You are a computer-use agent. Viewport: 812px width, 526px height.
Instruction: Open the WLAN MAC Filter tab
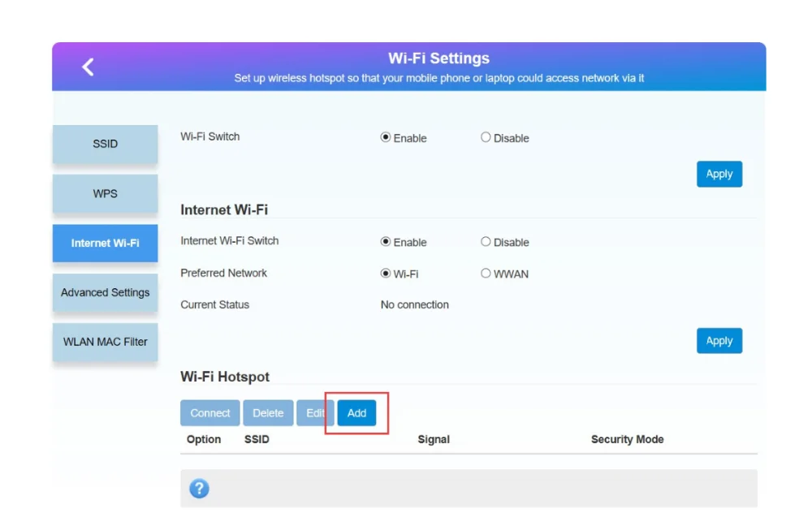point(105,343)
